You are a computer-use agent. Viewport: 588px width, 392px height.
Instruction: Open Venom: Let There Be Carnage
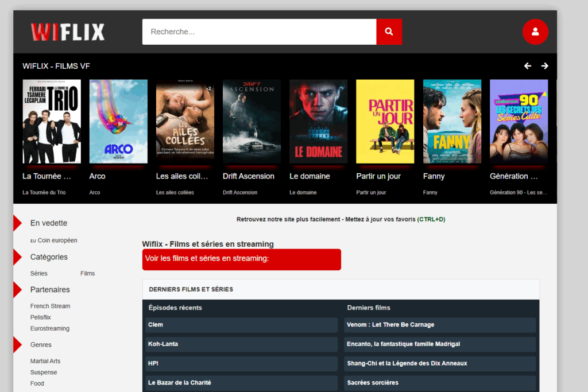point(440,325)
